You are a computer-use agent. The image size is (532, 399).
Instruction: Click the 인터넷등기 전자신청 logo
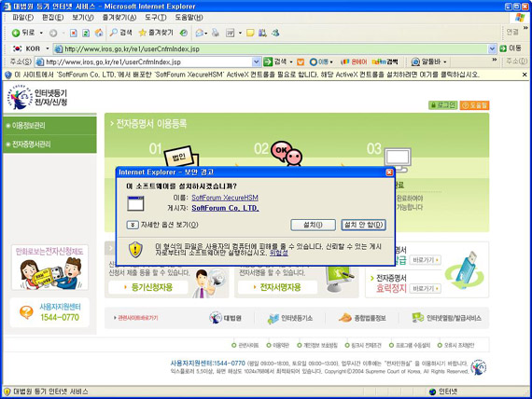(37, 97)
